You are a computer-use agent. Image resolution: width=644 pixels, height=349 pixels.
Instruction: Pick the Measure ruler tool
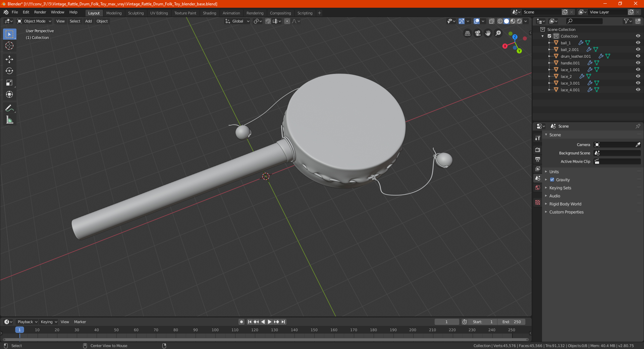(x=9, y=120)
